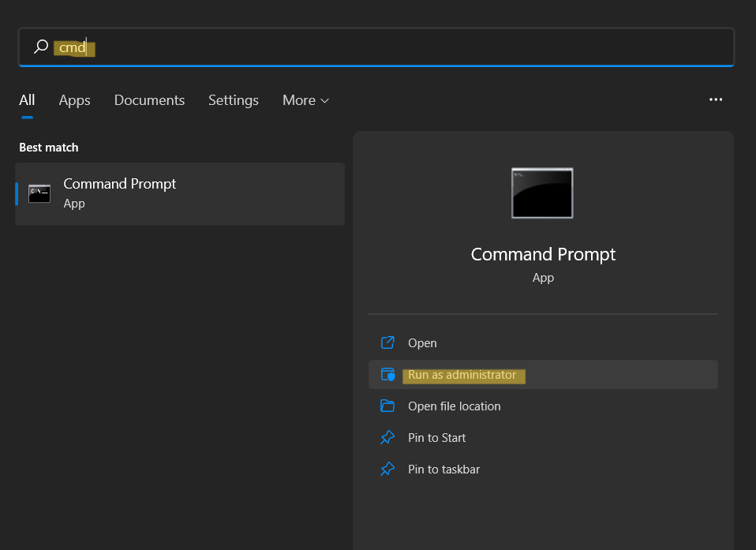
Task: Choose Pin to Start
Action: [x=436, y=438]
